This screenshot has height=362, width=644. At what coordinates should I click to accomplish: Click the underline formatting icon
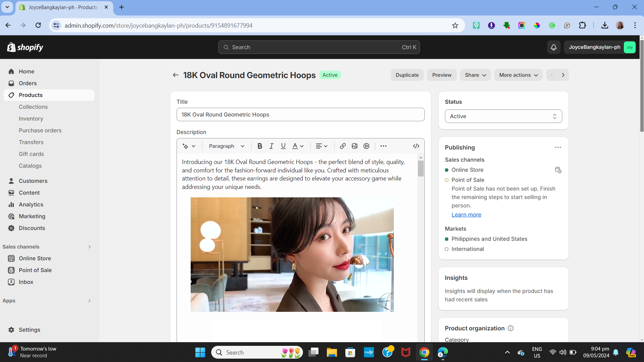[283, 146]
